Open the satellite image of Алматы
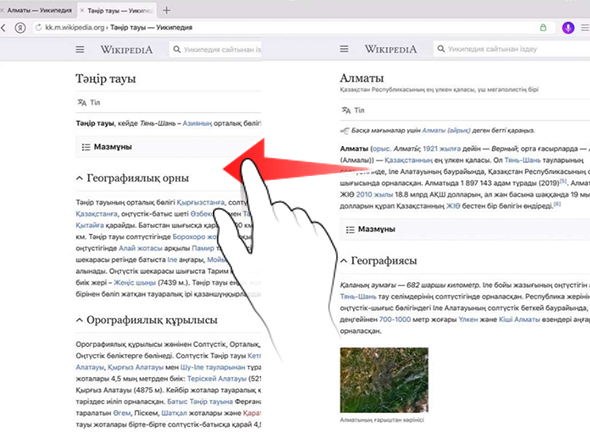590x432 pixels. coord(384,380)
